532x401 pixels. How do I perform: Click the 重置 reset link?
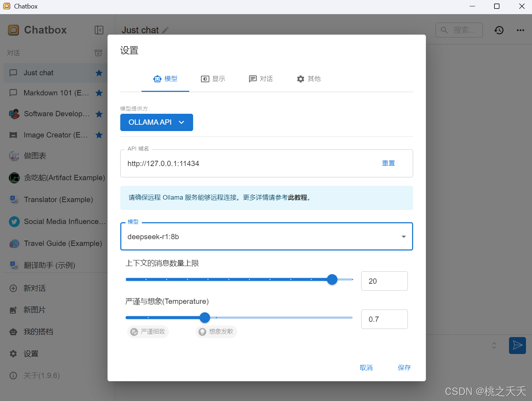[388, 163]
